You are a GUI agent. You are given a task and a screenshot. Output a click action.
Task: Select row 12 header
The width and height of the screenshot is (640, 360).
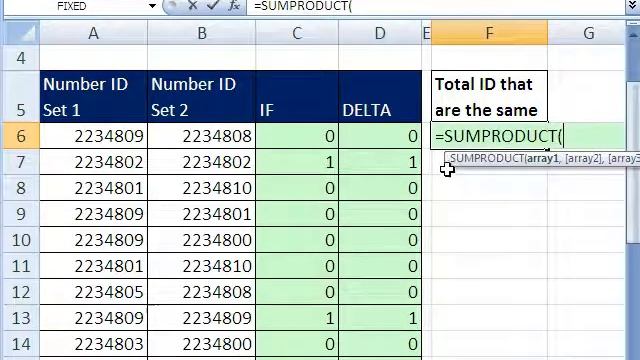(22, 292)
